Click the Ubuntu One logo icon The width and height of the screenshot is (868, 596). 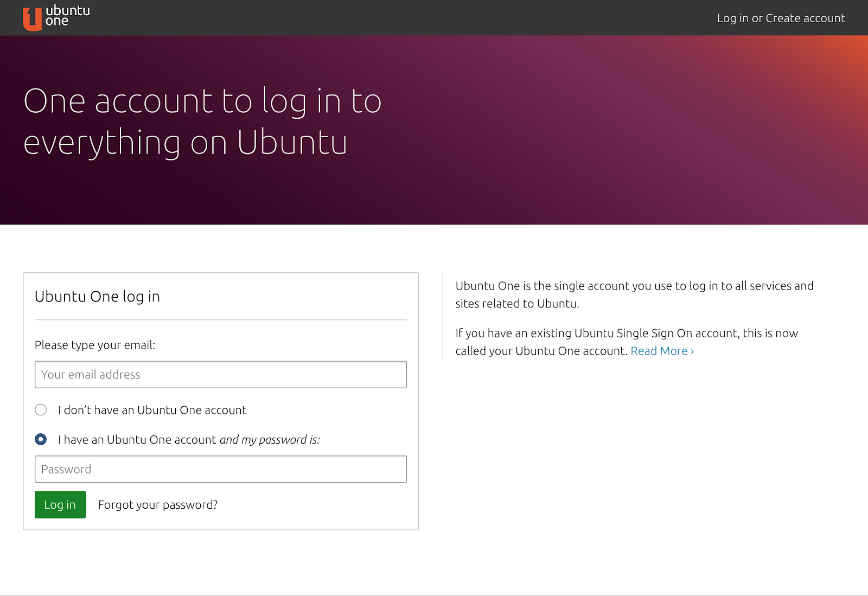click(x=32, y=19)
